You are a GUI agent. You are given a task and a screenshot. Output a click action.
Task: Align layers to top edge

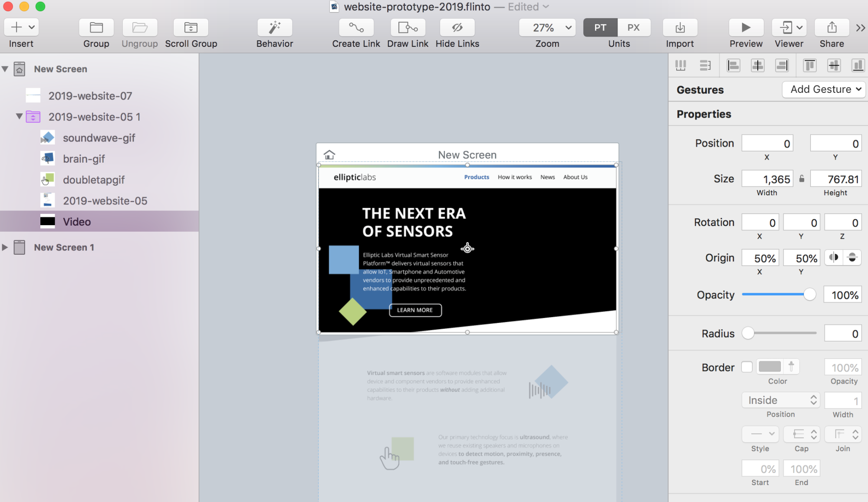point(810,66)
